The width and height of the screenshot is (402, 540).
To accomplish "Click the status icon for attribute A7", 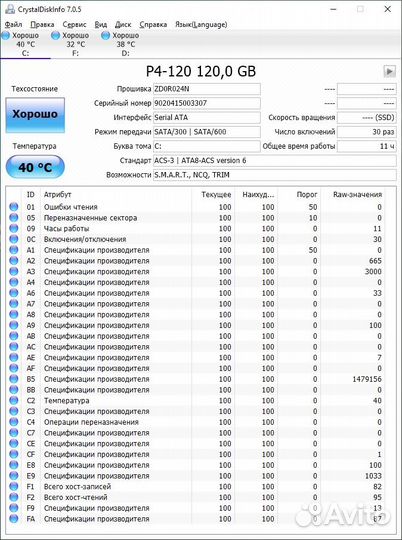I will coord(14,303).
